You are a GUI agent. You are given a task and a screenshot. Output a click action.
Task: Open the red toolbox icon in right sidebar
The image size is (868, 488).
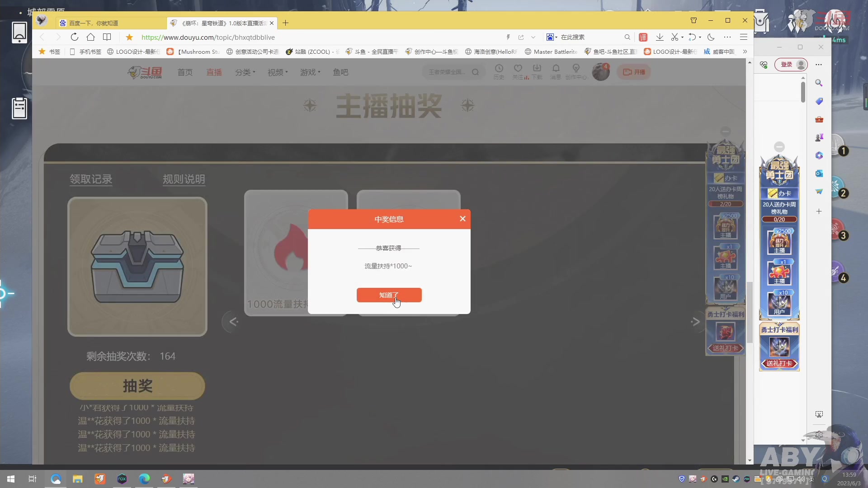(x=819, y=119)
